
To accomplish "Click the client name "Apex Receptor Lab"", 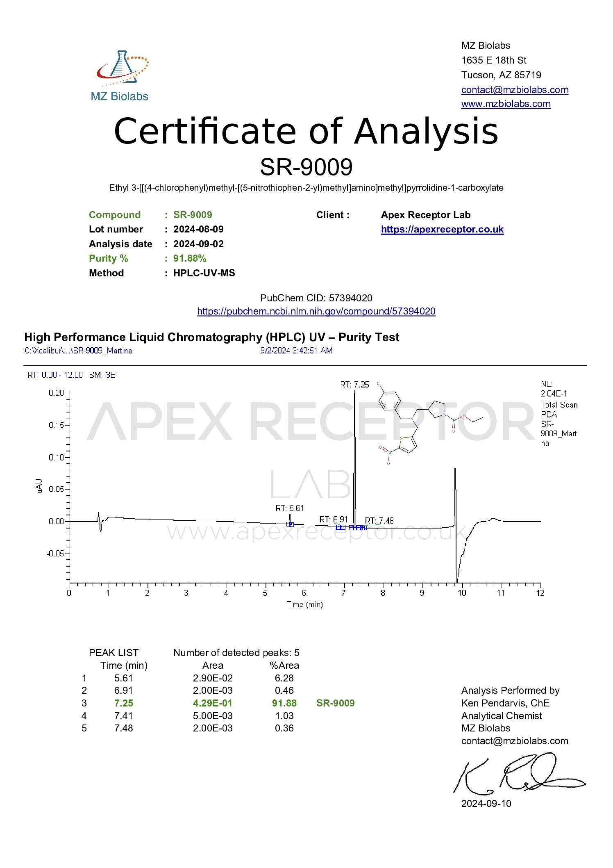I will 426,215.
